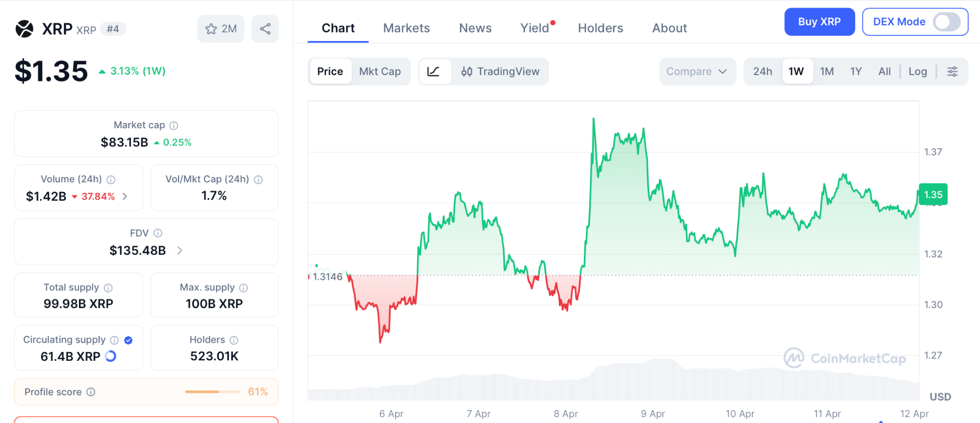Viewport: 980px width, 423px height.
Task: Toggle the DEX Mode switch
Action: [946, 22]
